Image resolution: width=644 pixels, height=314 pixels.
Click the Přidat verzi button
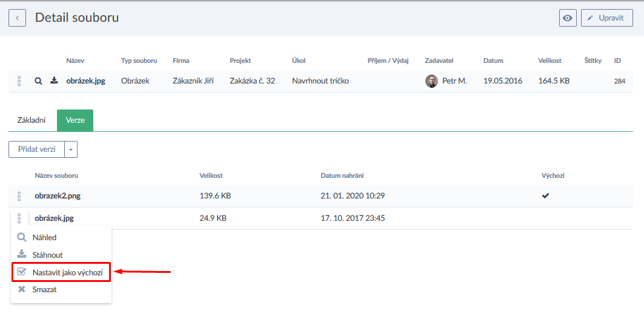click(36, 149)
